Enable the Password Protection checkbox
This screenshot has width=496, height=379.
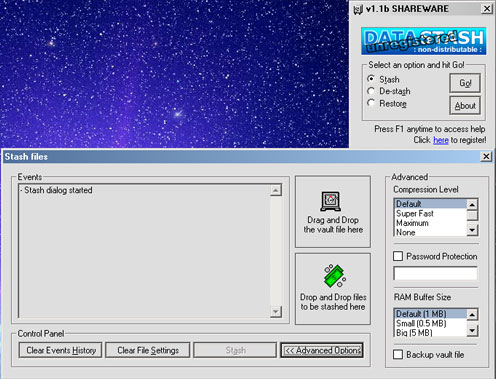[398, 256]
